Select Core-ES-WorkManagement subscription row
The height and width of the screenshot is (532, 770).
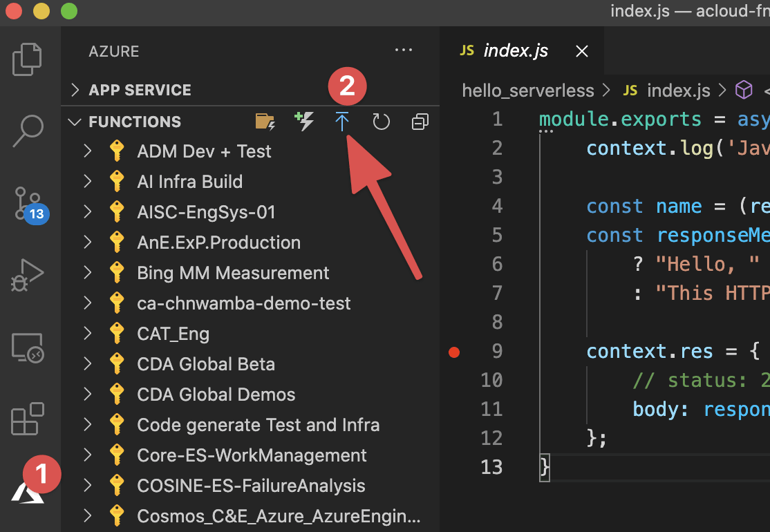pos(250,455)
